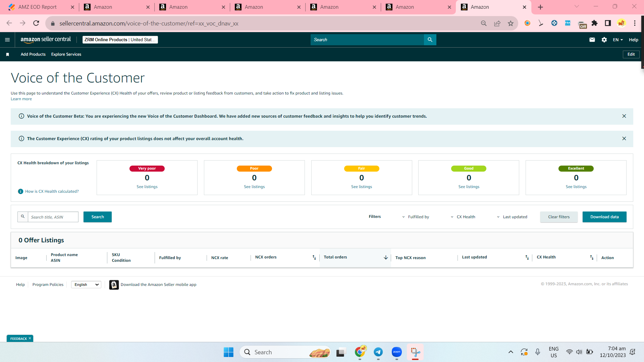The height and width of the screenshot is (362, 644).
Task: Expand the CX Health filter
Action: click(x=463, y=217)
